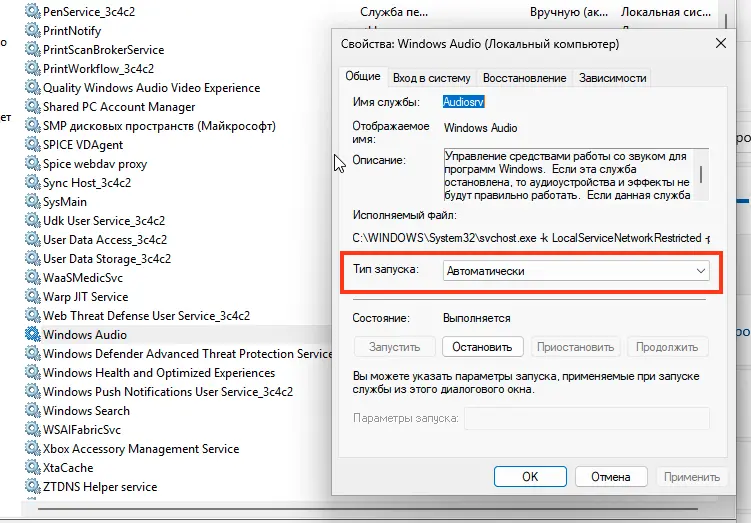
Task: Click the gear icon beside Windows Audio service
Action: [33, 334]
